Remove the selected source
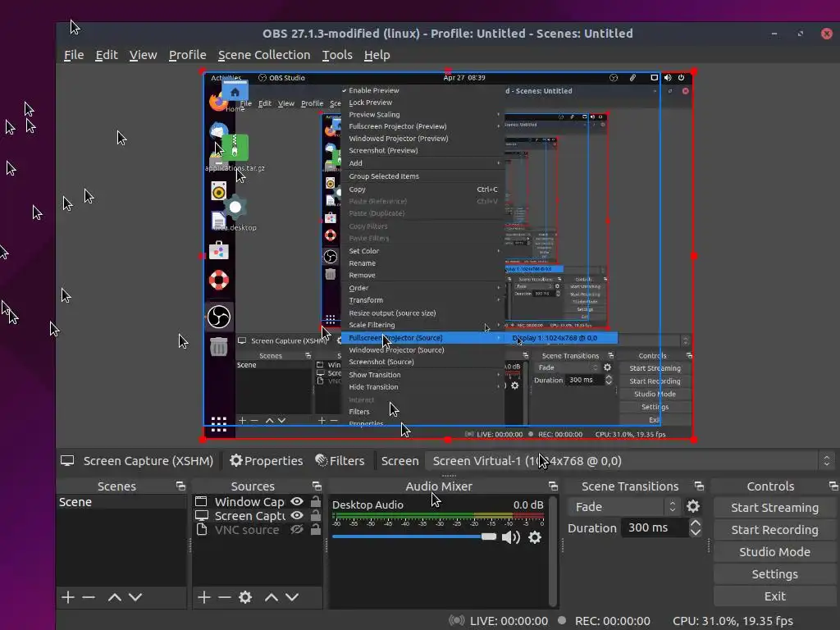Viewport: 840px width, 630px height. tap(225, 597)
